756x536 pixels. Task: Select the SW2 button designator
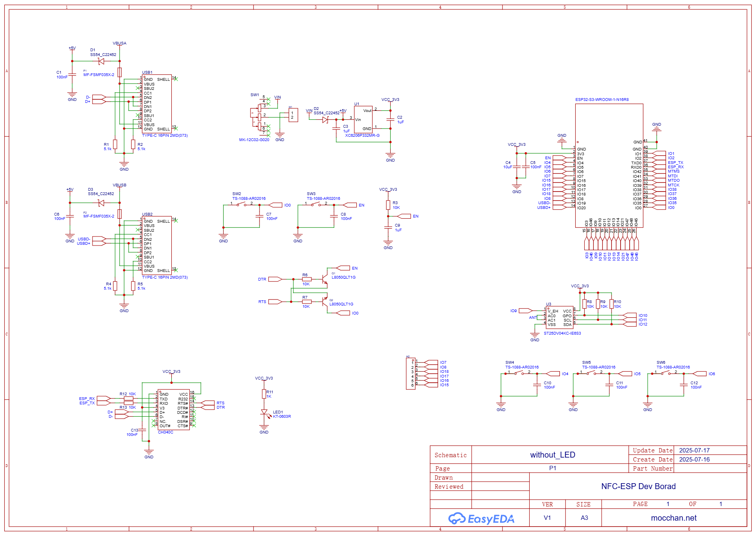237,194
